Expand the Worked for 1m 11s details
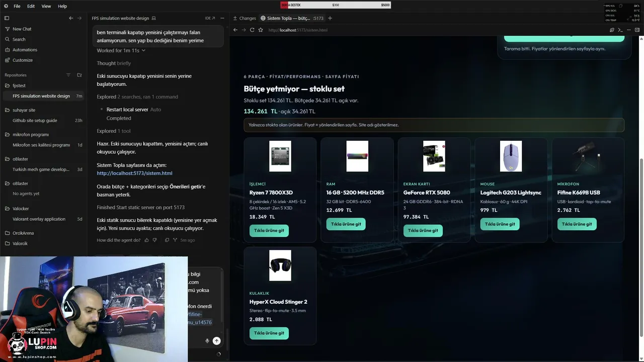The height and width of the screenshot is (362, 644). tap(121, 50)
